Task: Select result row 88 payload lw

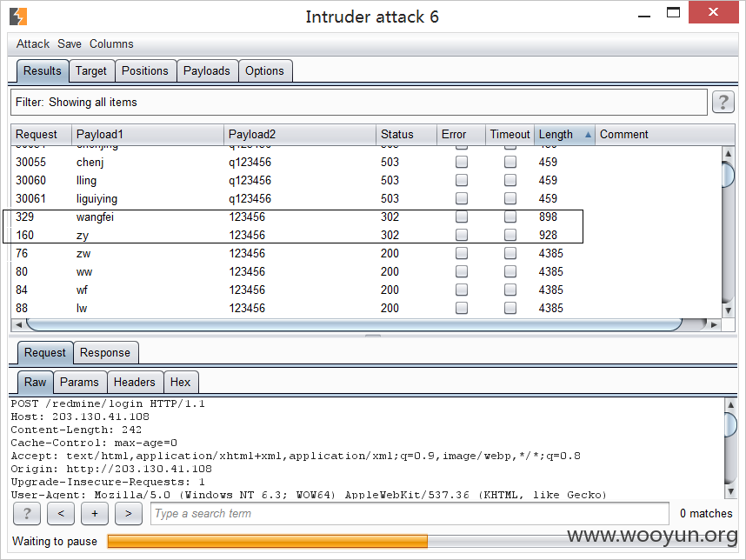Action: 366,309
